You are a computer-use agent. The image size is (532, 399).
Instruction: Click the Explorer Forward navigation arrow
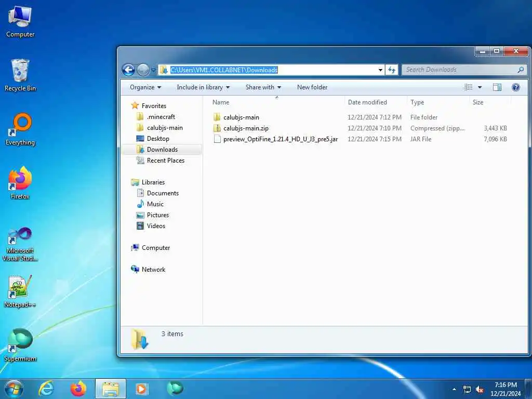pyautogui.click(x=143, y=70)
